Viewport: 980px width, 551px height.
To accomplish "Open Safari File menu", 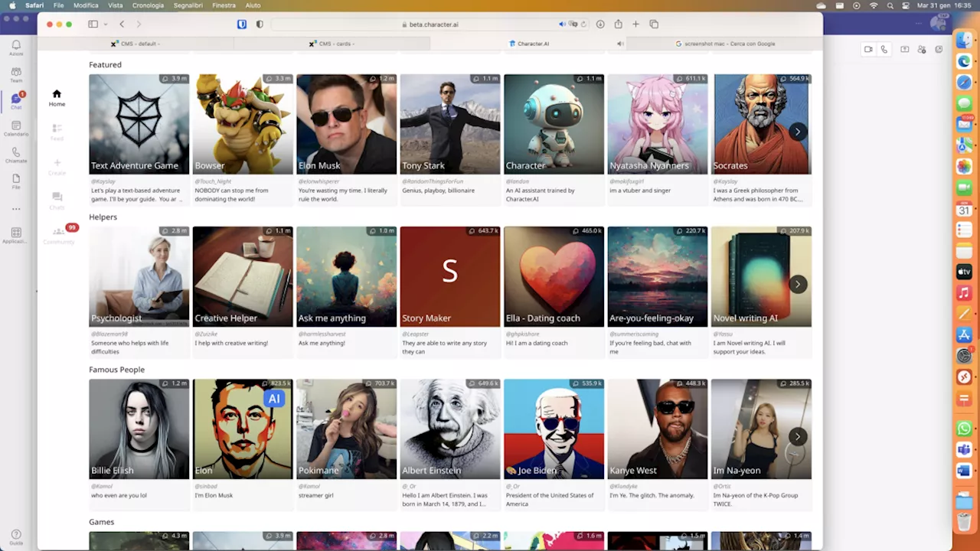I will pos(58,5).
